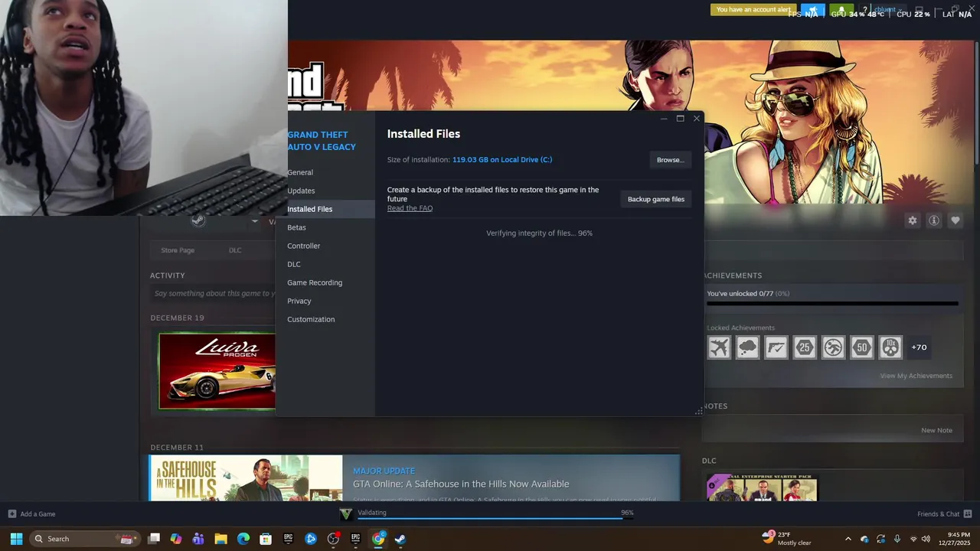
Task: Open the Enterprise Starter Pack DLC thumbnail
Action: pos(763,487)
